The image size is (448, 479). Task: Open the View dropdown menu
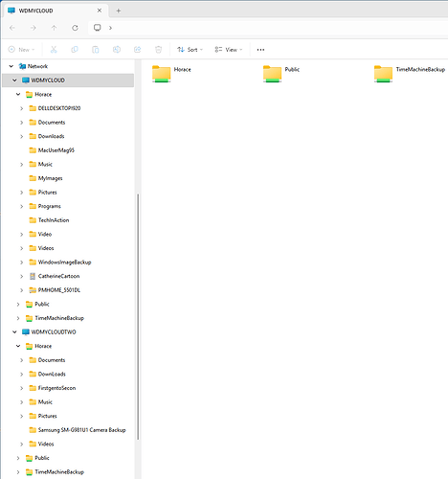229,50
